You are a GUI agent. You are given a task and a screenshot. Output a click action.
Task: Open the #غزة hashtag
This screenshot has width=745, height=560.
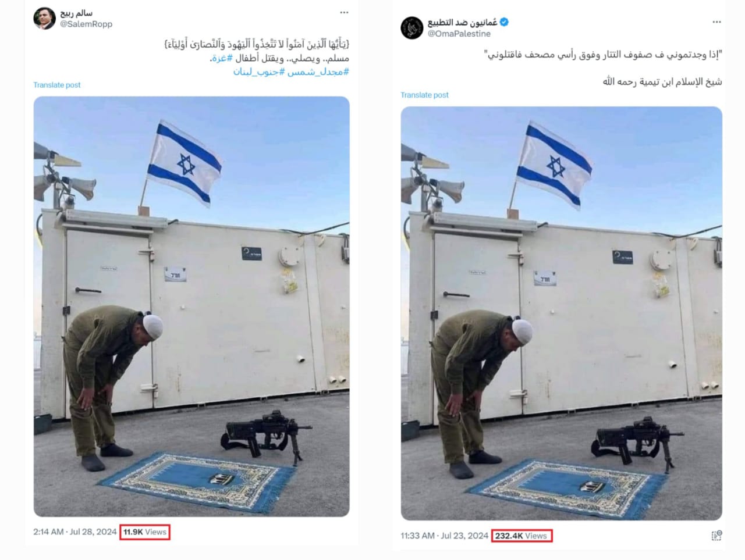click(x=222, y=58)
